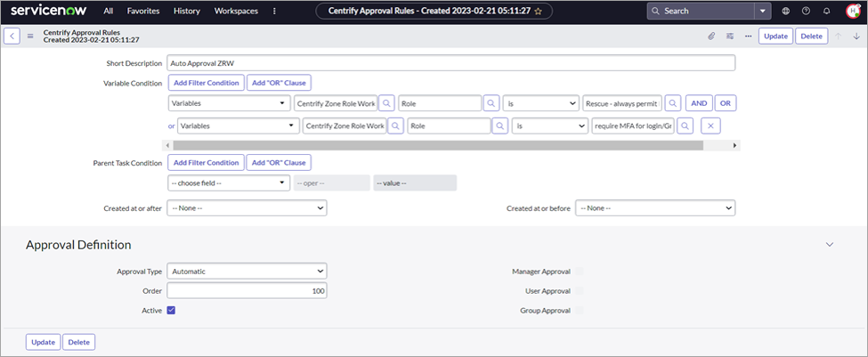
Task: Star this record as a favorite
Action: coord(538,11)
